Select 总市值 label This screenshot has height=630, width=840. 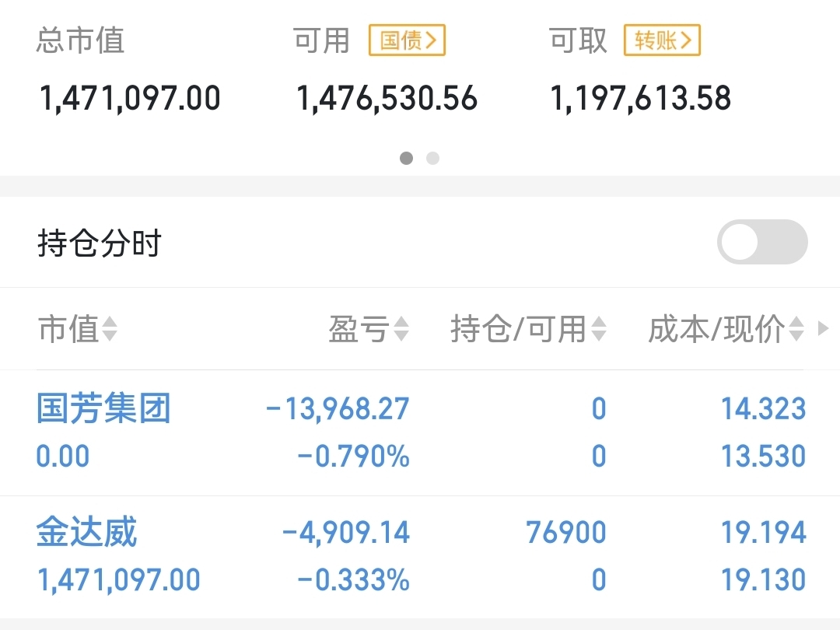pos(80,40)
